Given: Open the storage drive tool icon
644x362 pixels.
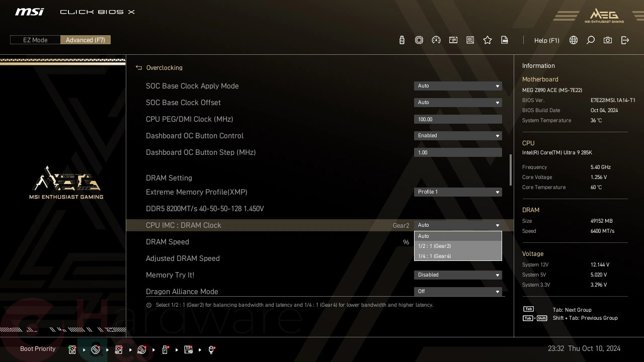Looking at the screenshot, I should coord(470,40).
